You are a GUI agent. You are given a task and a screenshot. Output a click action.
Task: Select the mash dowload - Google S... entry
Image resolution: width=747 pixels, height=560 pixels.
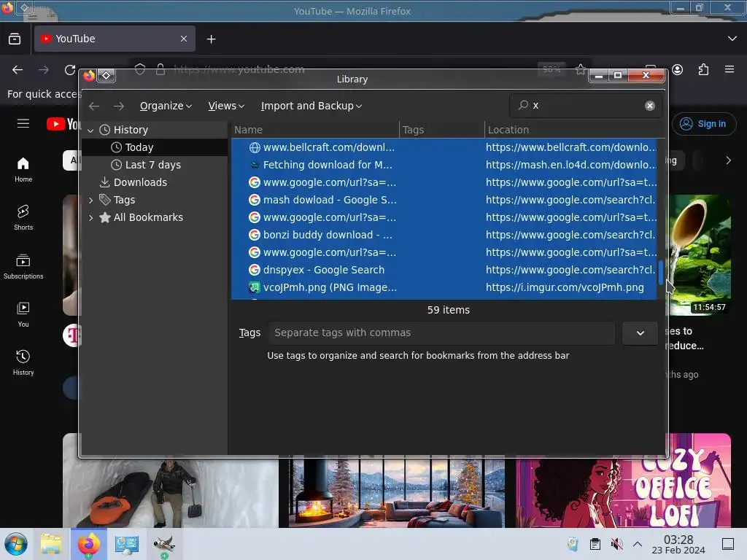pyautogui.click(x=444, y=200)
